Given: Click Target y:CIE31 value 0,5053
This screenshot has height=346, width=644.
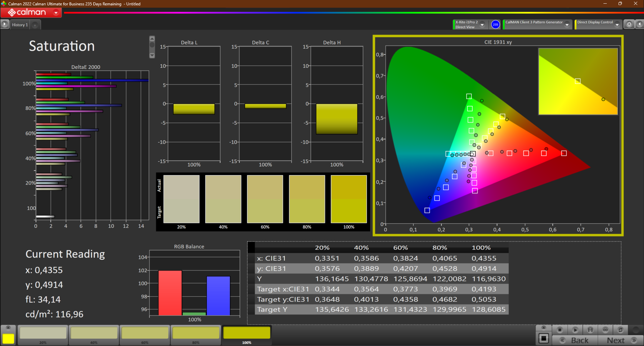Looking at the screenshot, I should coord(484,299).
